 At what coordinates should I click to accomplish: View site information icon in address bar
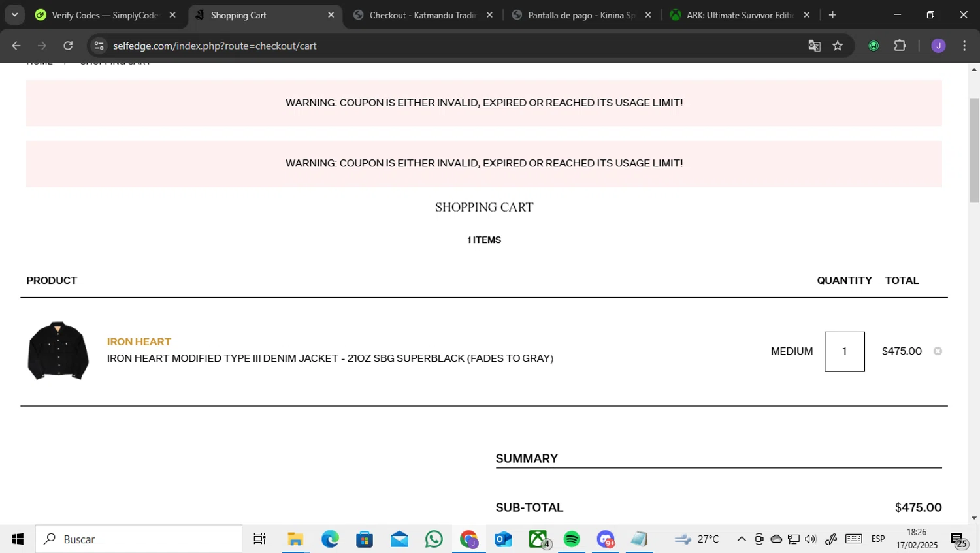pos(99,46)
